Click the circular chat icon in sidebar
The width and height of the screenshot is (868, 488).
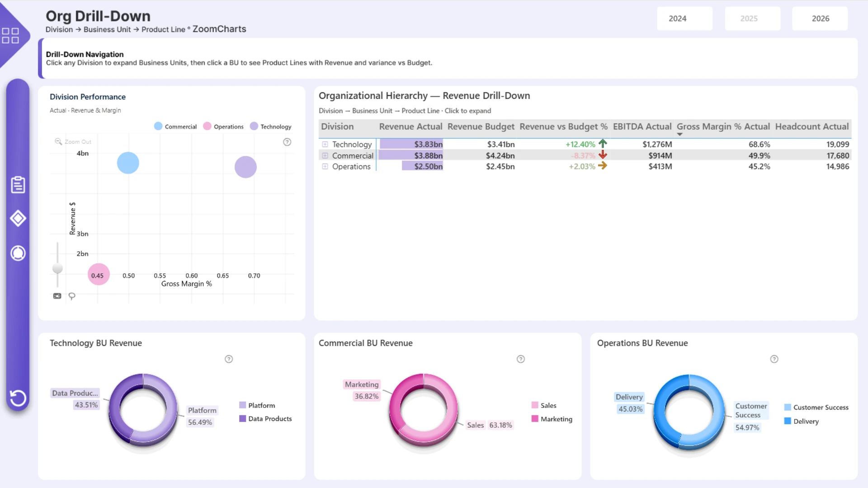[18, 253]
